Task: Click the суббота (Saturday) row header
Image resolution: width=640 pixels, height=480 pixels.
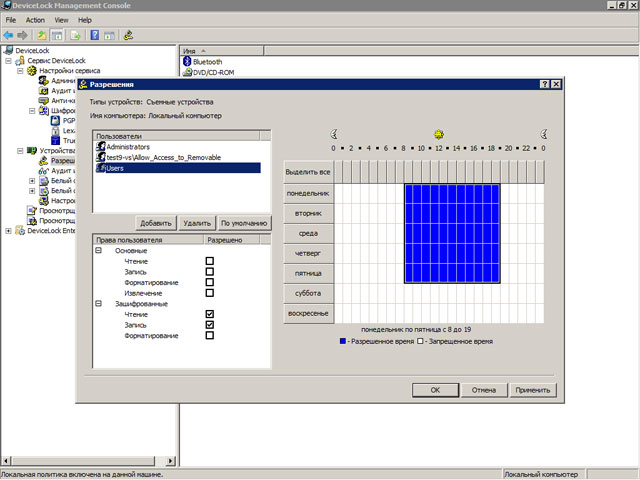Action: click(307, 293)
